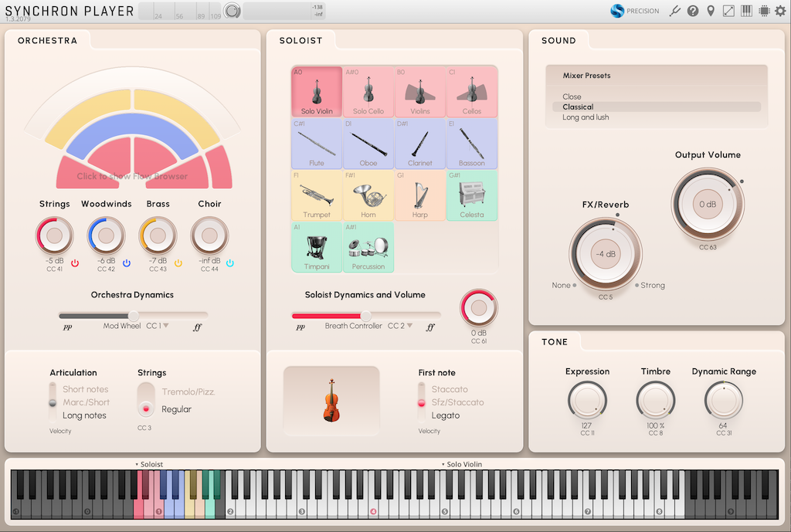791x532 pixels.
Task: Open the SOLOIST tab
Action: [300, 40]
